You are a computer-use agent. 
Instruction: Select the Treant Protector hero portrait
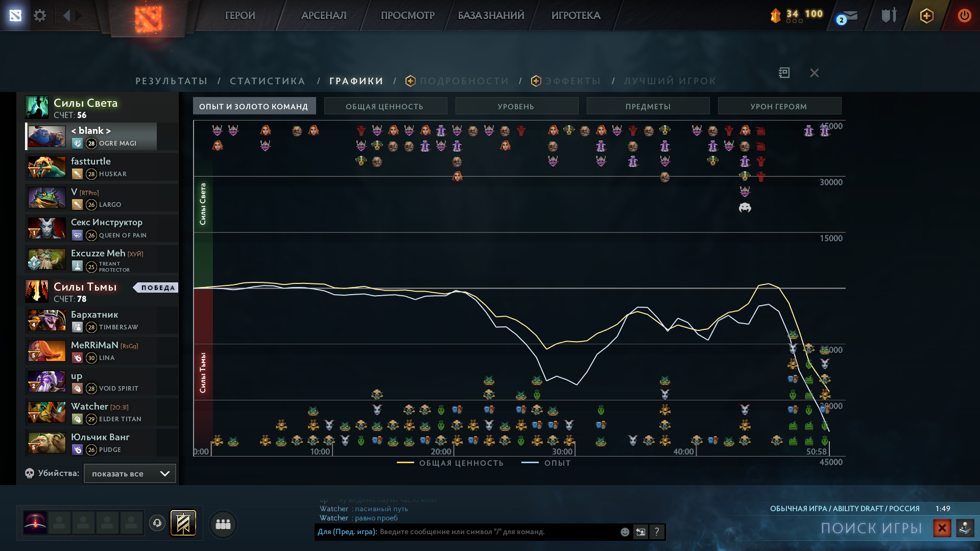pos(47,259)
